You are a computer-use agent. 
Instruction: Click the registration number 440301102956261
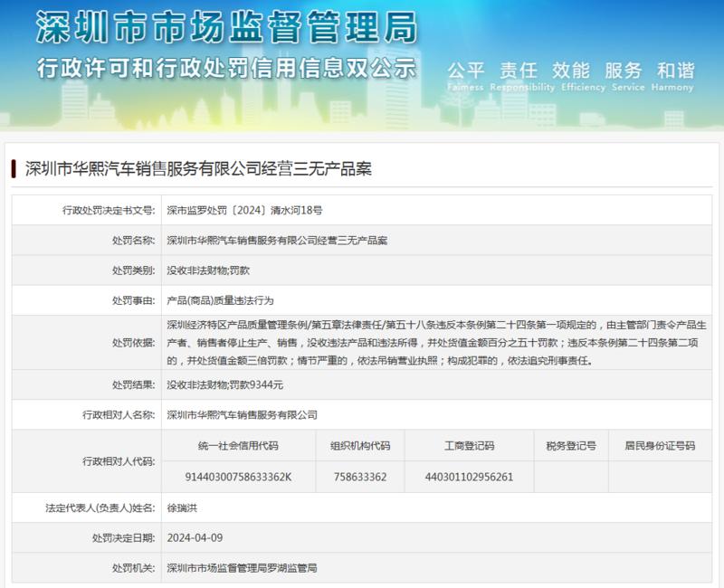(469, 477)
